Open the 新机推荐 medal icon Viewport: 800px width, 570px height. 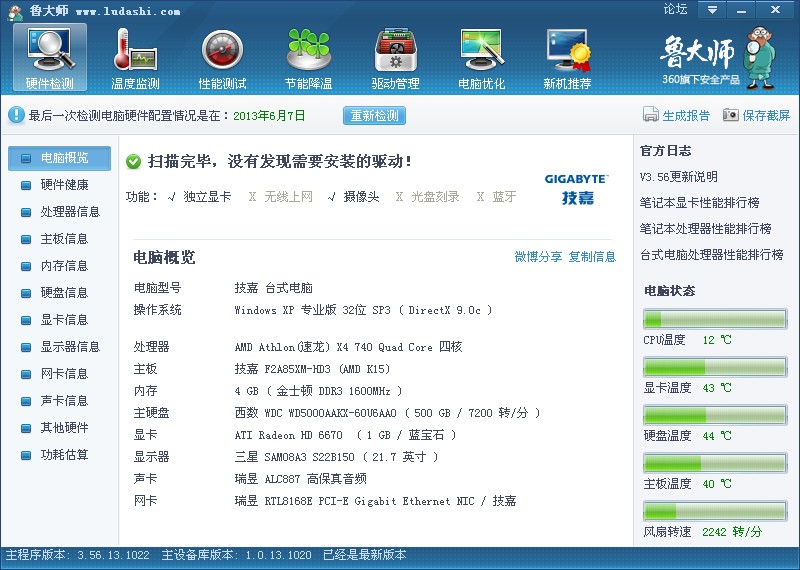coord(567,58)
